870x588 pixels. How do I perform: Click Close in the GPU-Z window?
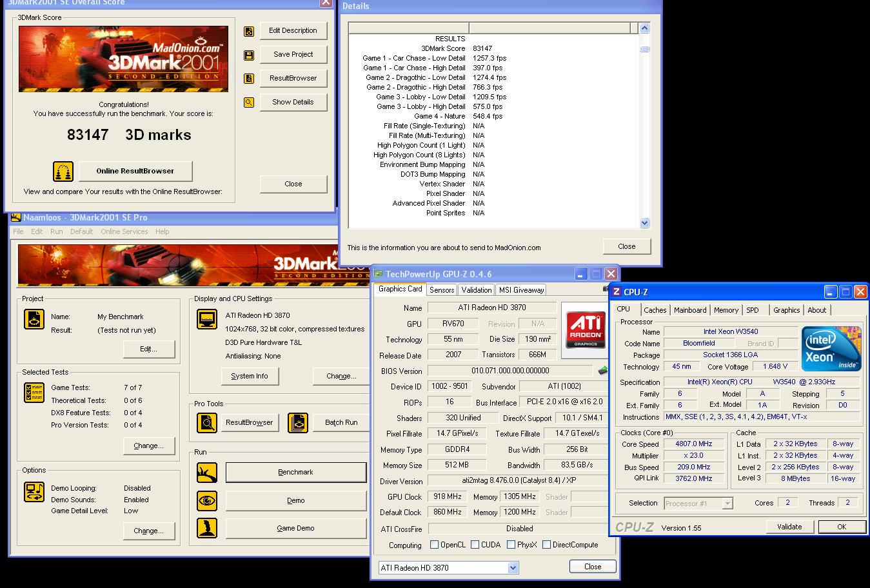coord(593,567)
